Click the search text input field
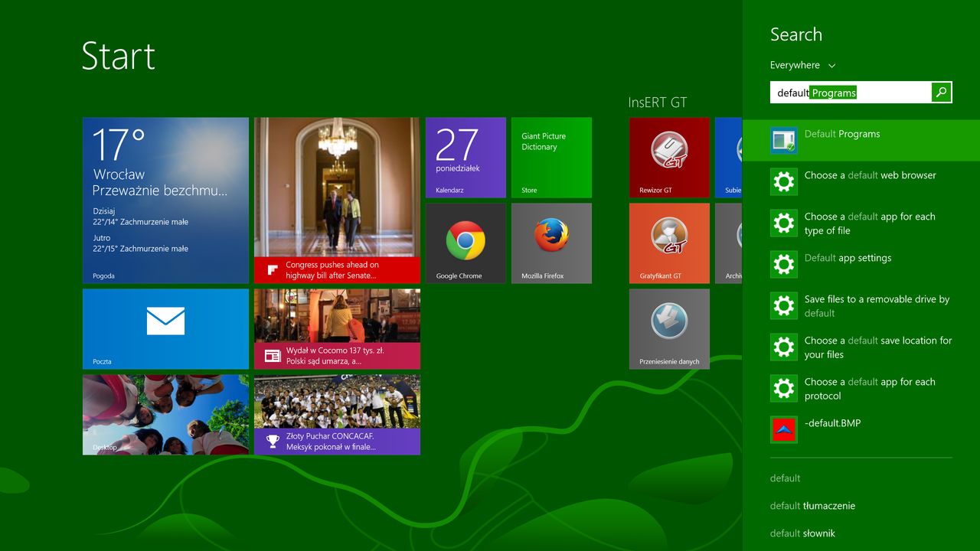Image resolution: width=980 pixels, height=551 pixels. (x=851, y=93)
